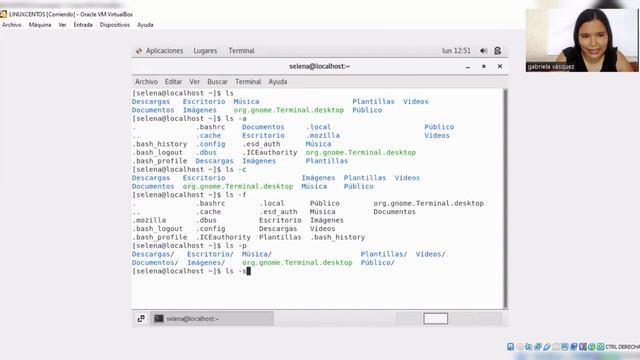Click the clock showing lun 12:51
This screenshot has height=360, width=640.
coord(456,51)
